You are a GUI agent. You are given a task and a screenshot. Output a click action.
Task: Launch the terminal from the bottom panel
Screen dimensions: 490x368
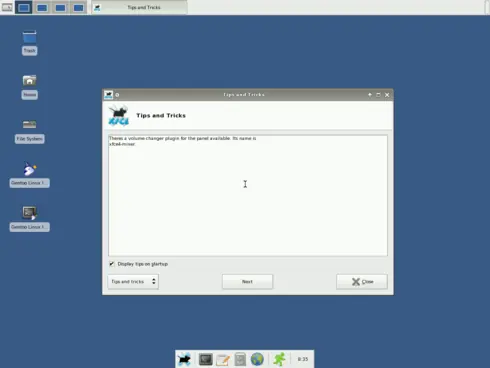(205, 359)
